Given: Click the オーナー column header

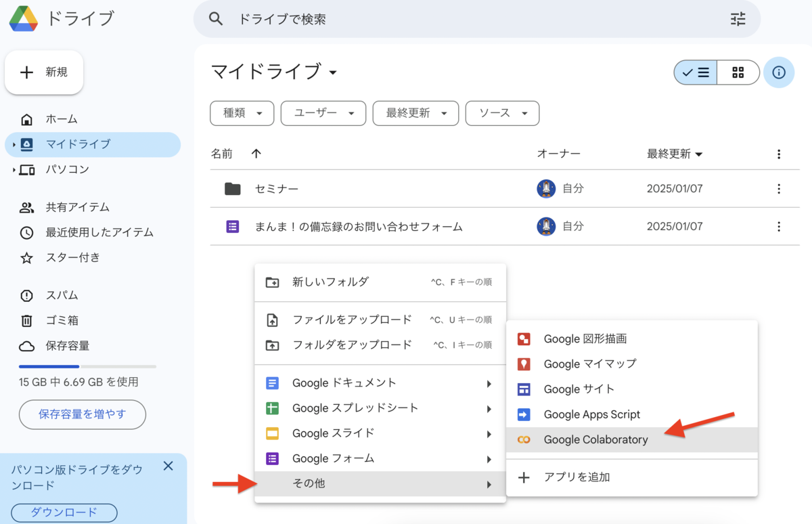Looking at the screenshot, I should 559,154.
